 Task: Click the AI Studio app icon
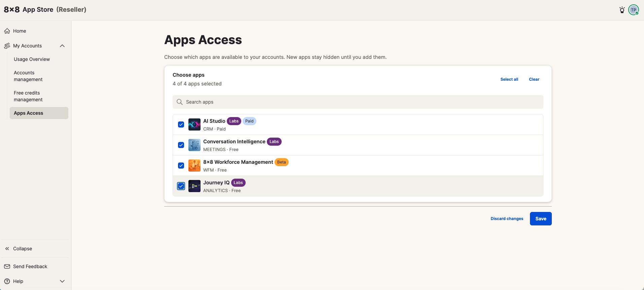194,124
